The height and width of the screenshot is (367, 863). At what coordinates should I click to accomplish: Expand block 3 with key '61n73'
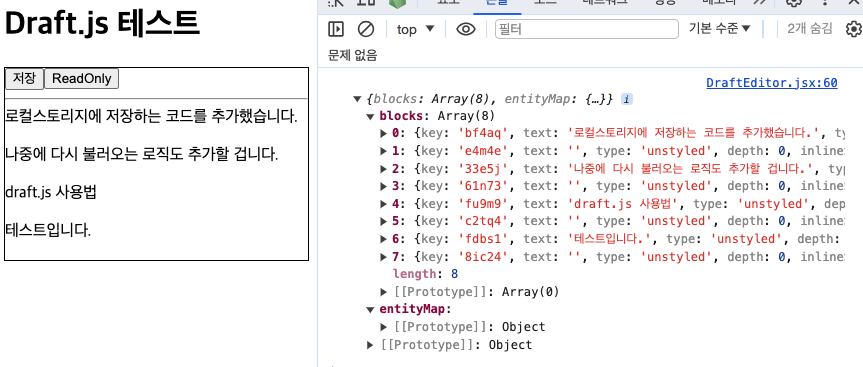(x=384, y=186)
